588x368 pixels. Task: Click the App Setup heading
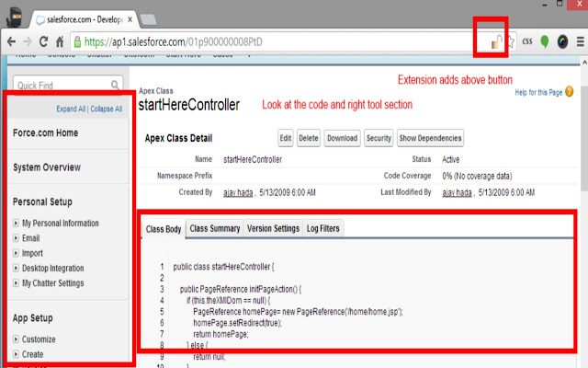click(x=33, y=318)
